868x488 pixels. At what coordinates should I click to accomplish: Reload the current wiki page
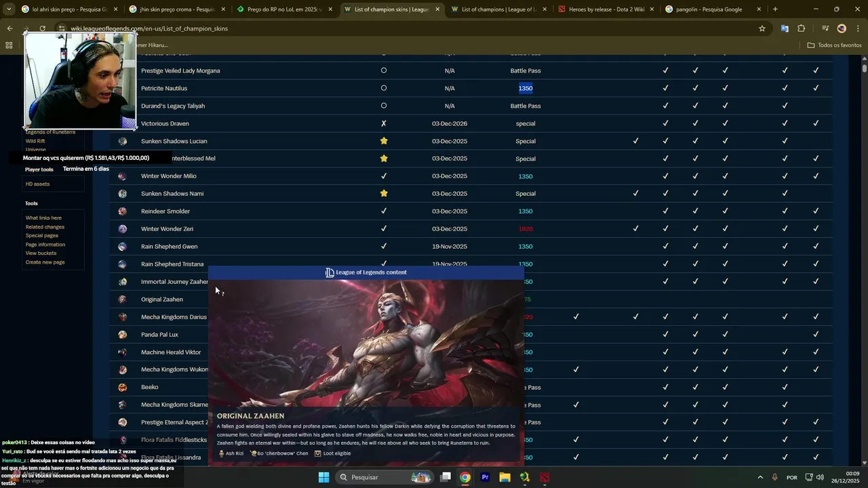42,28
